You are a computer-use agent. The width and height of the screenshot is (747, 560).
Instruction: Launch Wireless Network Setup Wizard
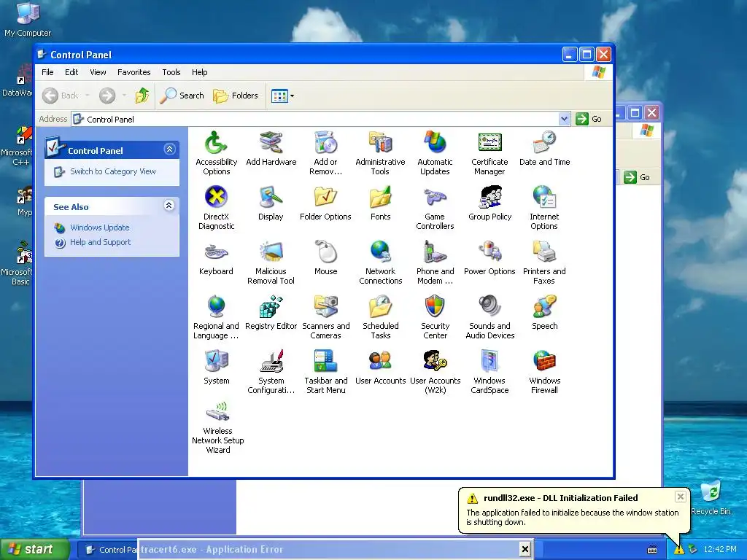[217, 428]
